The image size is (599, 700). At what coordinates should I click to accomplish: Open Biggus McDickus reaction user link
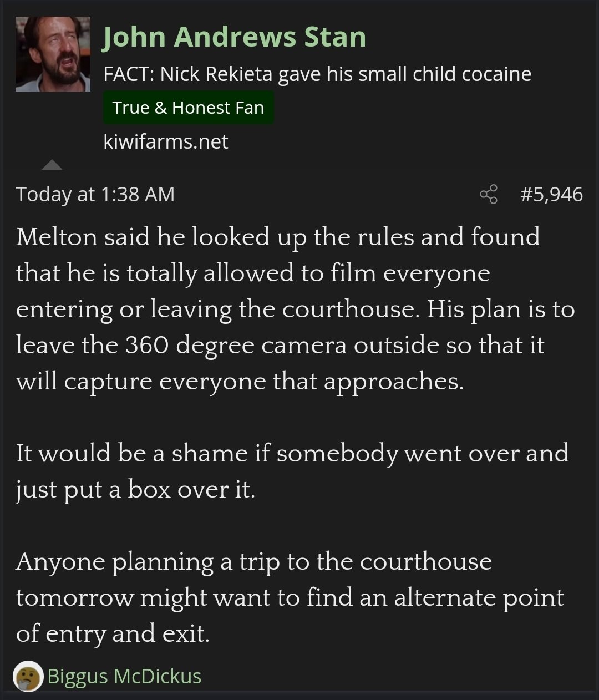(124, 677)
